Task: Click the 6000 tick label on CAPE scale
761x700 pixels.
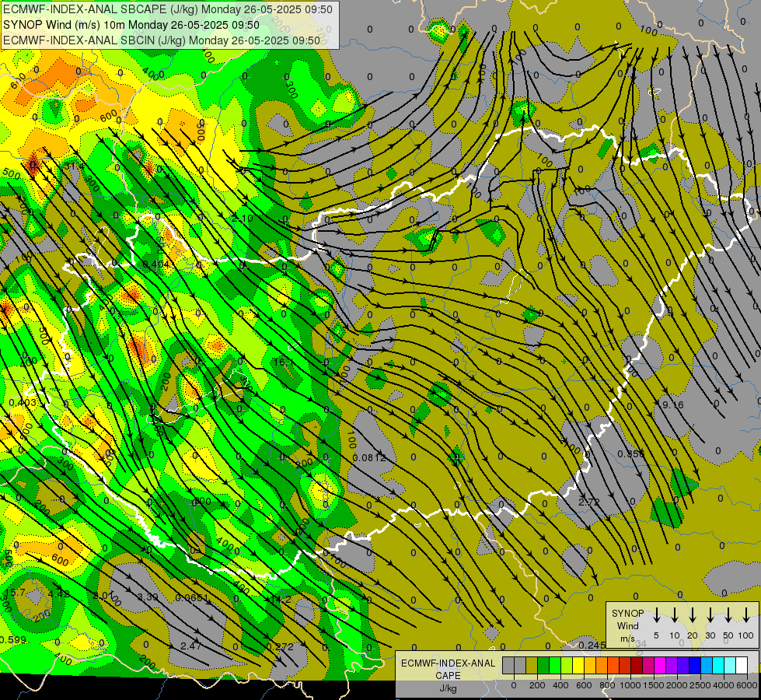Action: pyautogui.click(x=746, y=685)
